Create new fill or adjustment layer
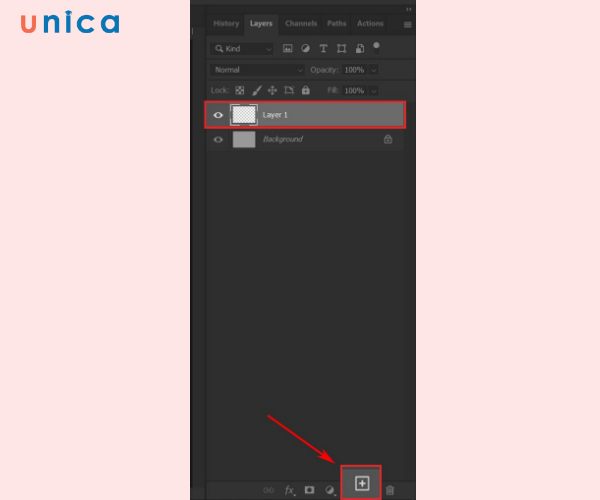The height and width of the screenshot is (500, 600). [330, 490]
